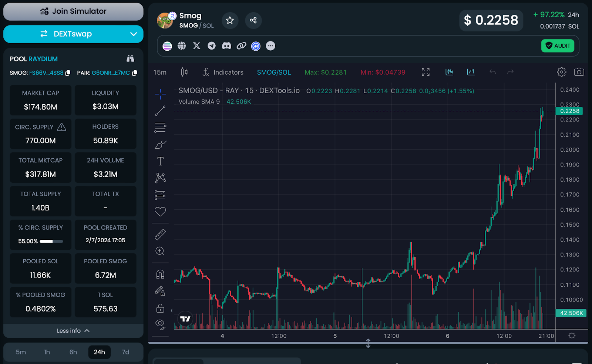Image resolution: width=592 pixels, height=364 pixels.
Task: Select the XABCD pattern tool
Action: coord(160,178)
